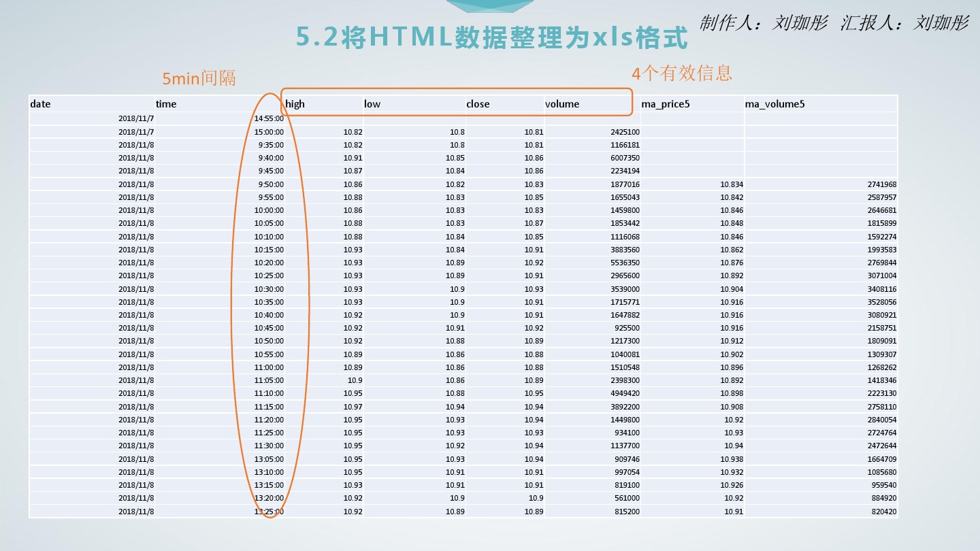
Task: Click the ma_volume5 value '820420'
Action: click(884, 512)
